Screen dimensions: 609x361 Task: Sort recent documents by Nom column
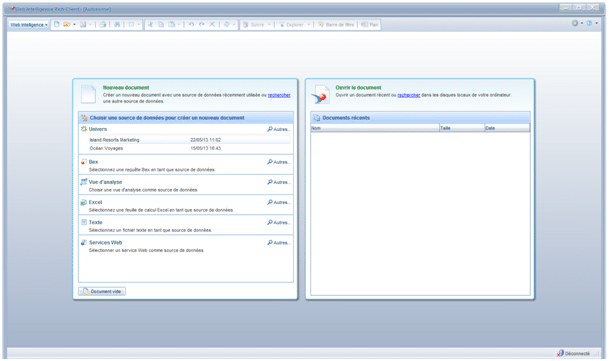[375, 128]
